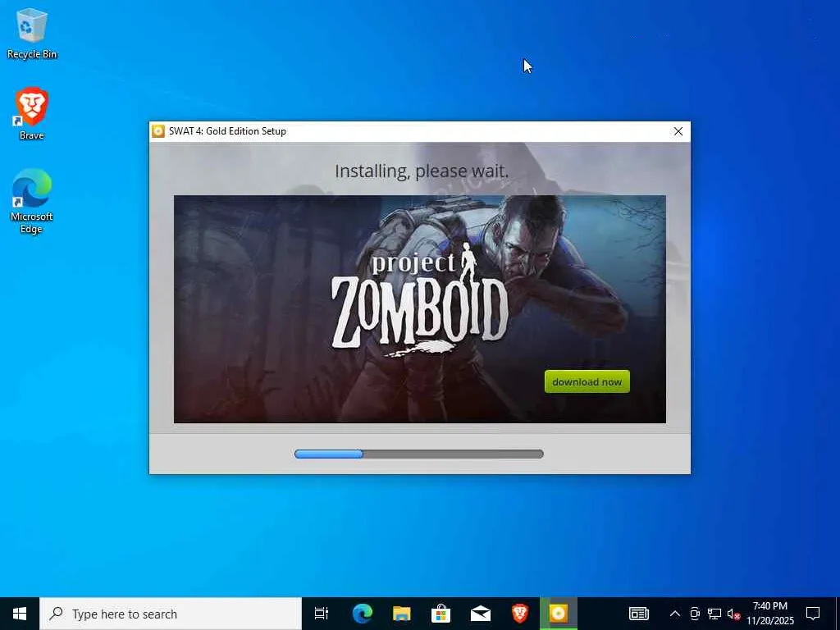The height and width of the screenshot is (630, 840).
Task: Open File Explorer from the taskbar
Action: pyautogui.click(x=402, y=614)
